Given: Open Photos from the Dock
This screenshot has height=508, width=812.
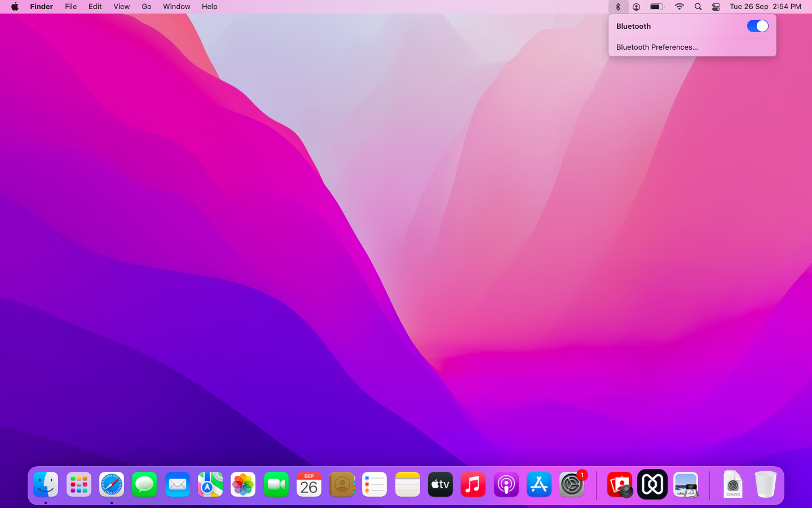Looking at the screenshot, I should tap(243, 485).
